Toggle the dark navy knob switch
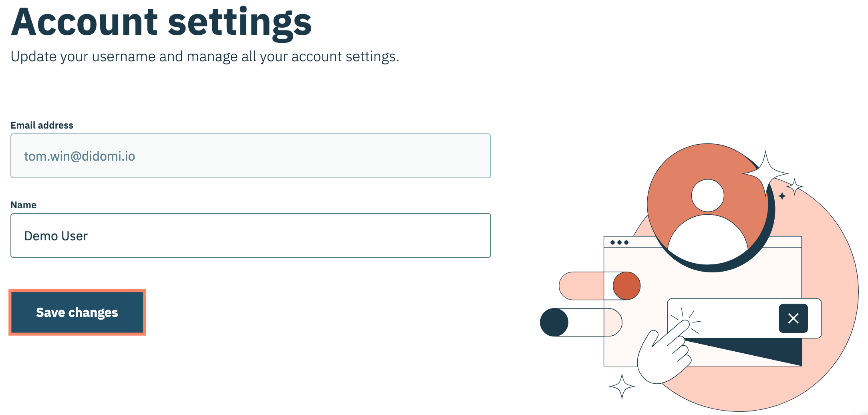Screen dimensions: 868x415 [x=554, y=322]
